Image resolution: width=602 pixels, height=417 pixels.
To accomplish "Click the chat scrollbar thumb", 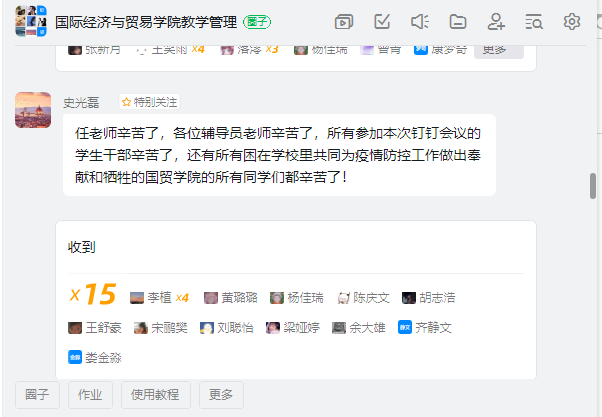I will [x=593, y=186].
